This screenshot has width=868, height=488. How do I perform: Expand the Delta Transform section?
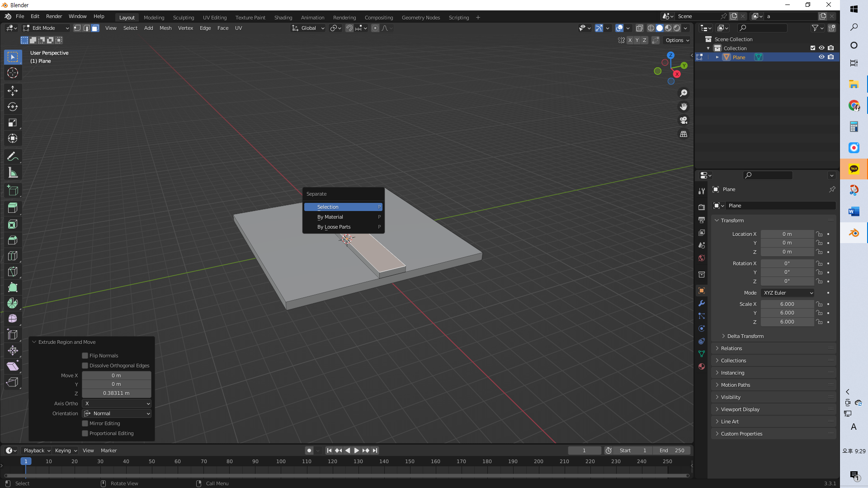coord(745,336)
